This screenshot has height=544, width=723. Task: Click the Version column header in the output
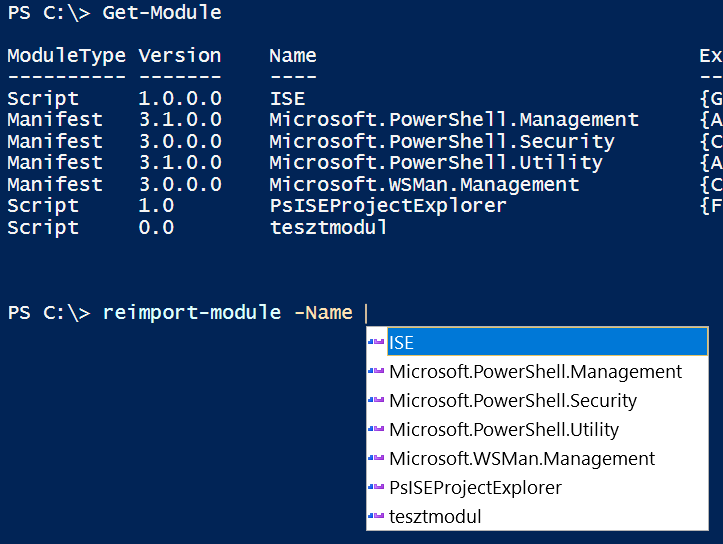180,56
